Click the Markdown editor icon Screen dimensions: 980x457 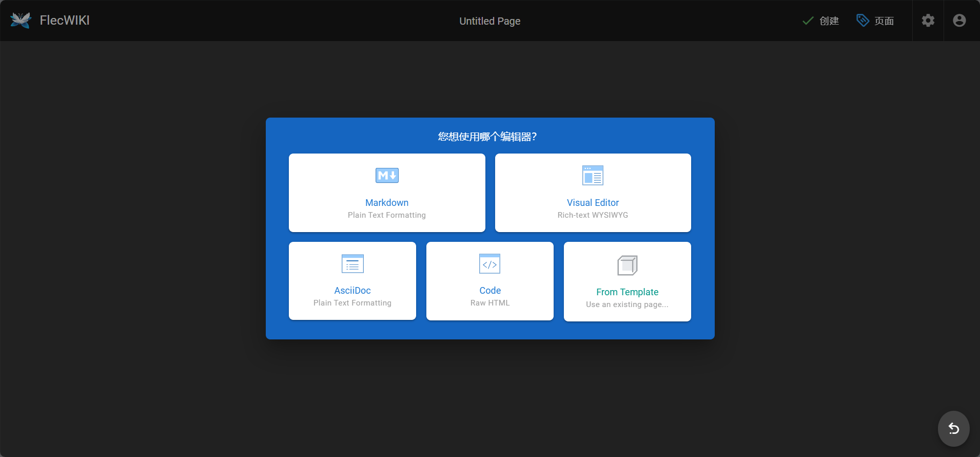tap(387, 176)
